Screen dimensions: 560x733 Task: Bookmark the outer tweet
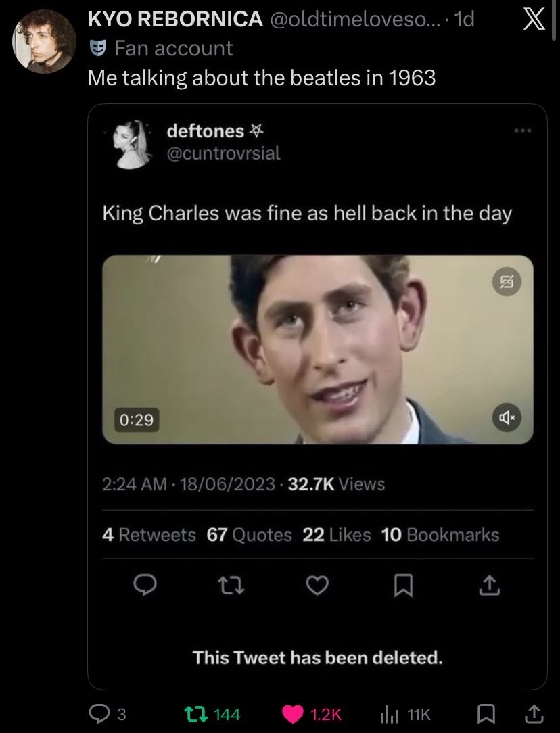(486, 714)
